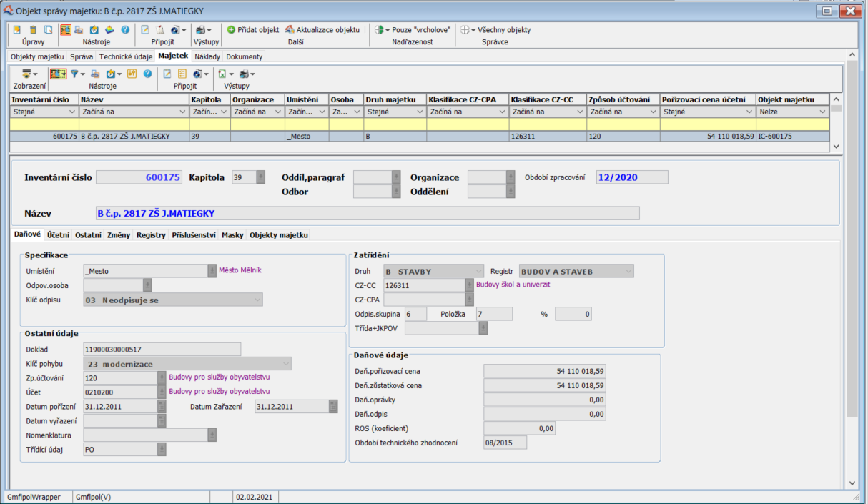This screenshot has width=868, height=504.
Task: Toggle the highlighted grid view button in Majetek toolbar
Action: coord(57,74)
